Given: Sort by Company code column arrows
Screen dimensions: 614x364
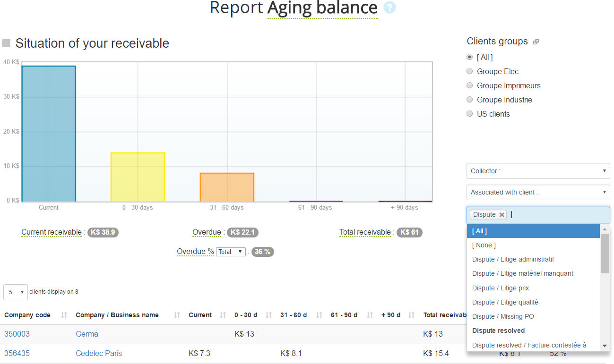Looking at the screenshot, I should pos(64,315).
